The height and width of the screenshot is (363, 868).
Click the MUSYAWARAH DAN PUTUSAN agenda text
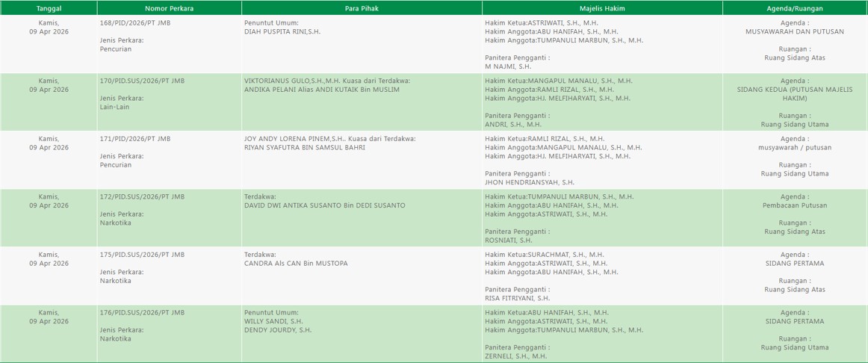pos(795,32)
